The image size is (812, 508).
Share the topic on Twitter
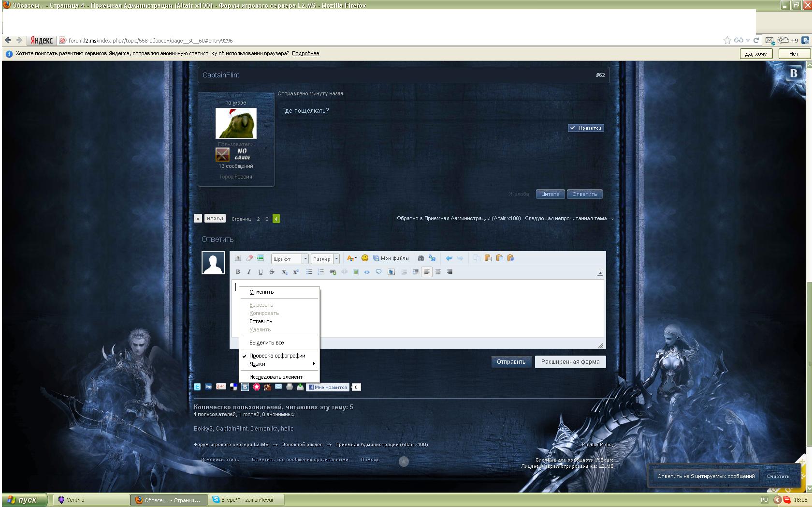(197, 387)
